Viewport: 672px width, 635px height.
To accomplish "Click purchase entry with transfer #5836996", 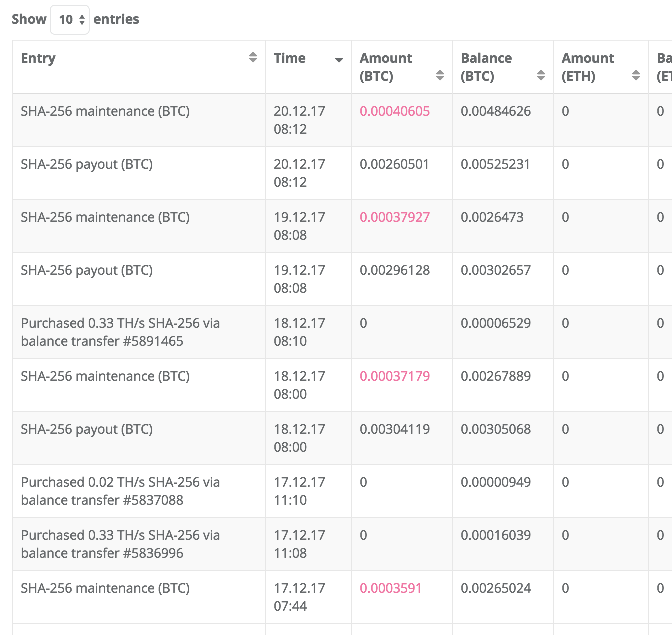I will 120,544.
